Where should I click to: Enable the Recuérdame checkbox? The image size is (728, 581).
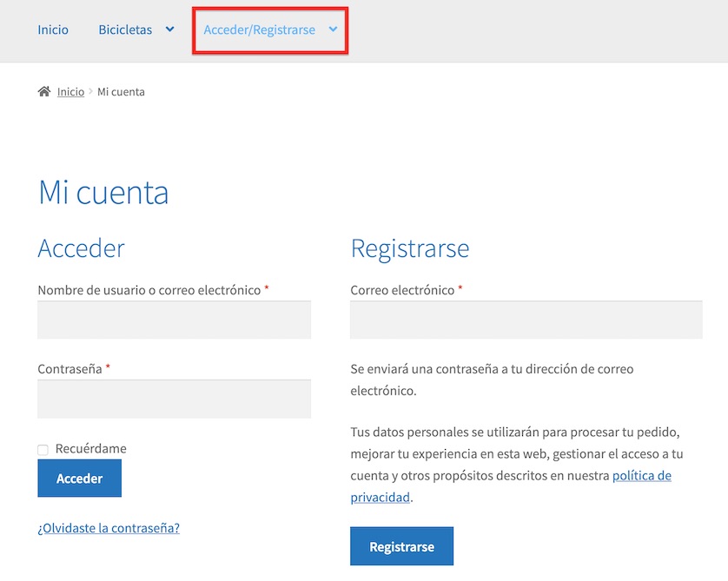pos(43,450)
